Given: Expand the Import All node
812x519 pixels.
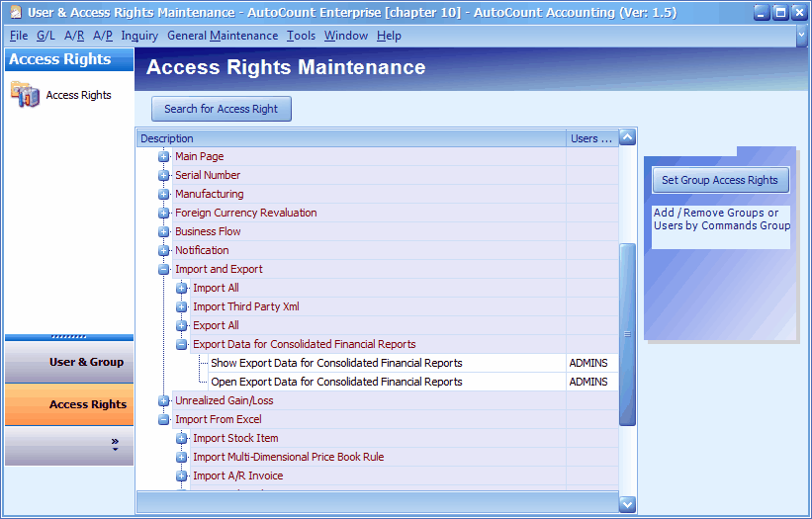Looking at the screenshot, I should tap(182, 288).
